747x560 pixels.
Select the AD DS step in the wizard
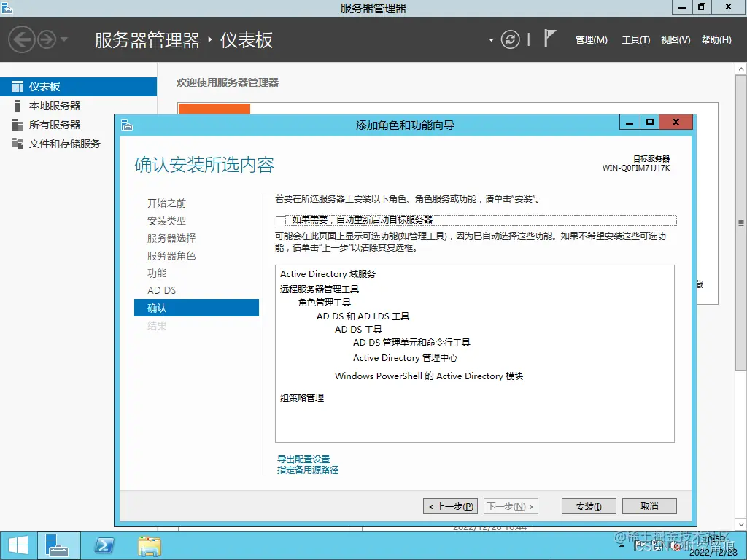(x=160, y=289)
